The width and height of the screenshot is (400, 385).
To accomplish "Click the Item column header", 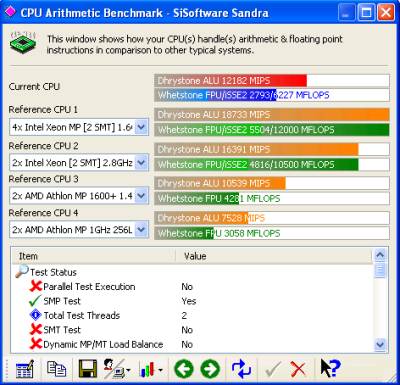I will (94, 256).
